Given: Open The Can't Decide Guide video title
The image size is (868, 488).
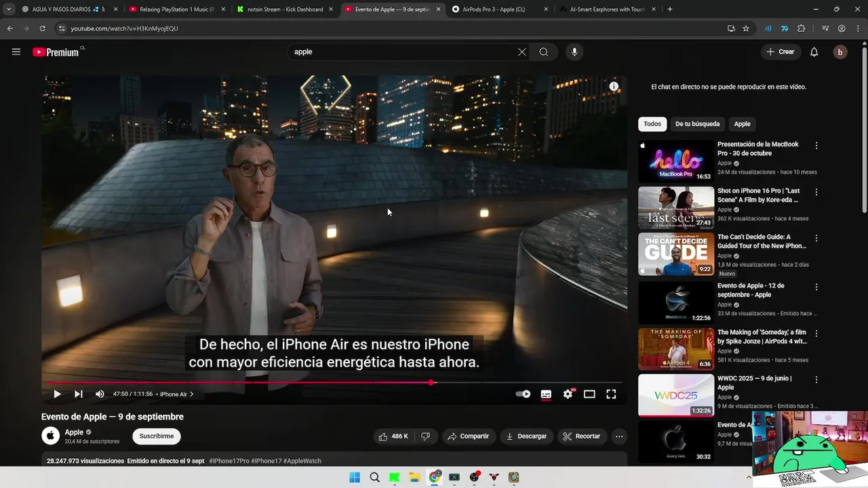Looking at the screenshot, I should point(762,241).
